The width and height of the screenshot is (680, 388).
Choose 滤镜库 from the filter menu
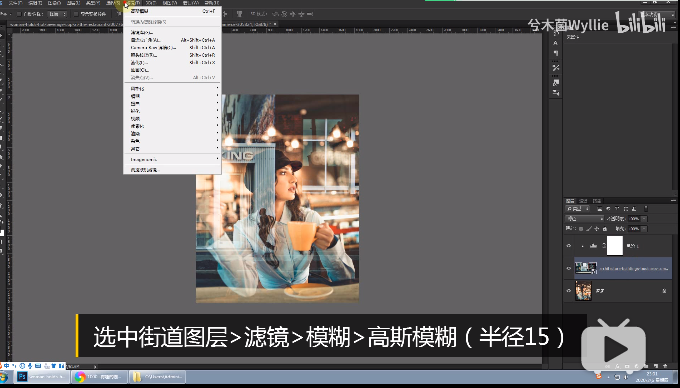coord(173,33)
